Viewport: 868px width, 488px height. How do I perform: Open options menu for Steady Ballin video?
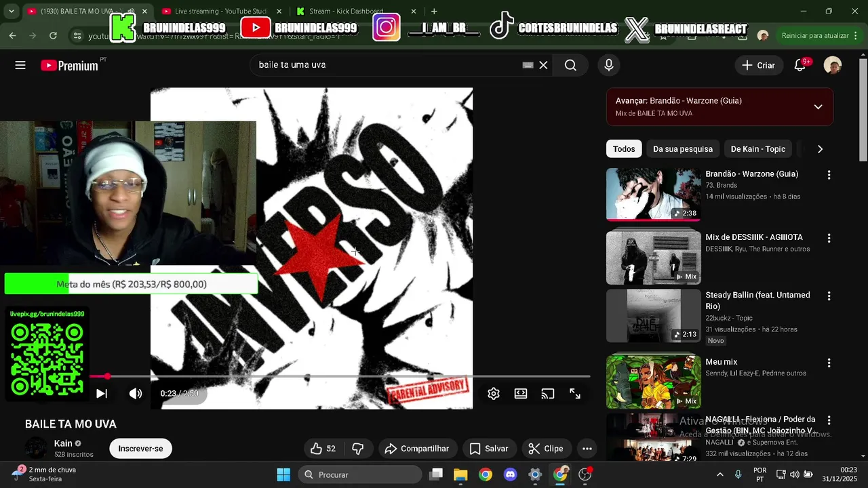(829, 296)
